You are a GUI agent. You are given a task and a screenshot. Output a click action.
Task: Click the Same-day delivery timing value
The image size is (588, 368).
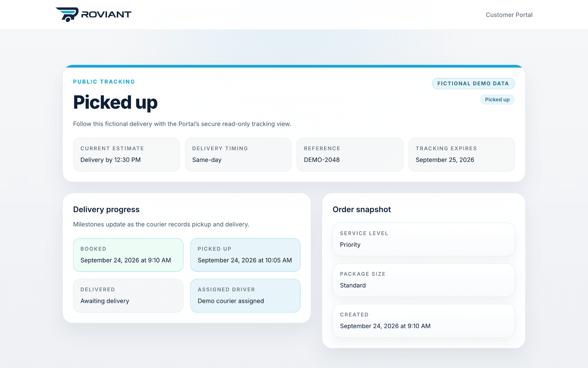pyautogui.click(x=207, y=160)
